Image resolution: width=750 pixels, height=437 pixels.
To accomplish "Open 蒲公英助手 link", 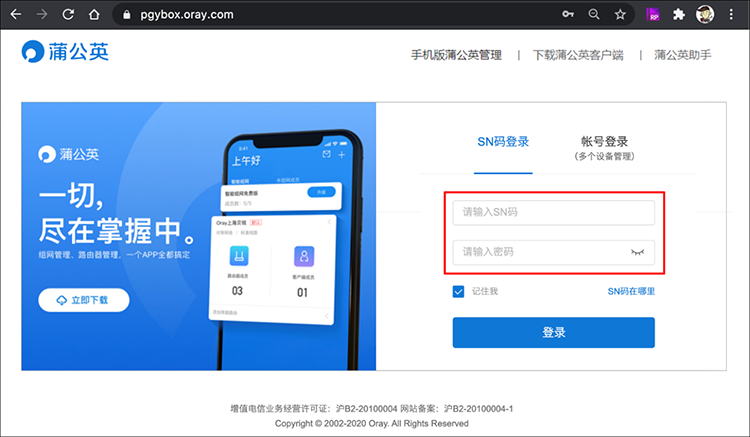I will pos(683,55).
